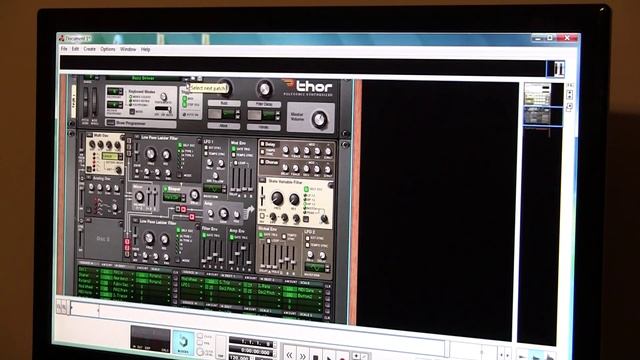This screenshot has width=640, height=360.
Task: Open the State Variable Filter type selector
Action: pos(262,180)
